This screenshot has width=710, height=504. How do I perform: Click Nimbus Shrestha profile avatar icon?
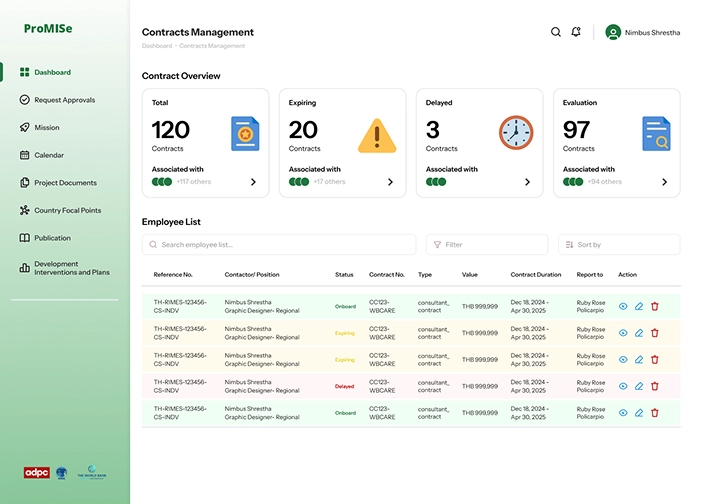(613, 32)
